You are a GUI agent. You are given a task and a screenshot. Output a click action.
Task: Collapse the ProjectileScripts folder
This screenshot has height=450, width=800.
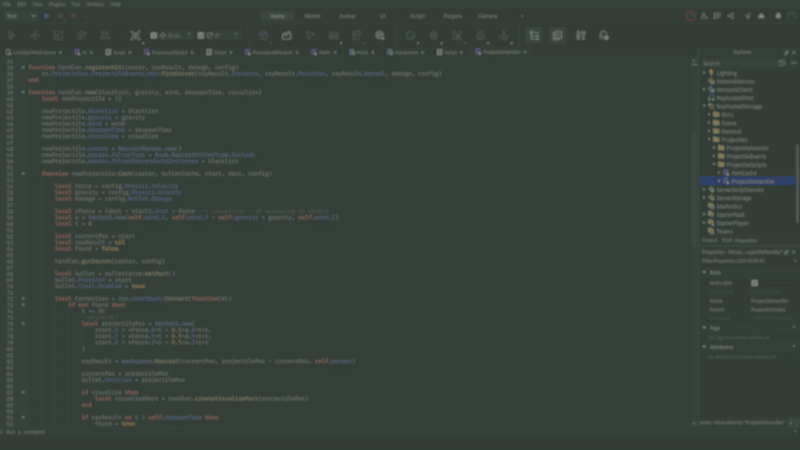click(715, 164)
